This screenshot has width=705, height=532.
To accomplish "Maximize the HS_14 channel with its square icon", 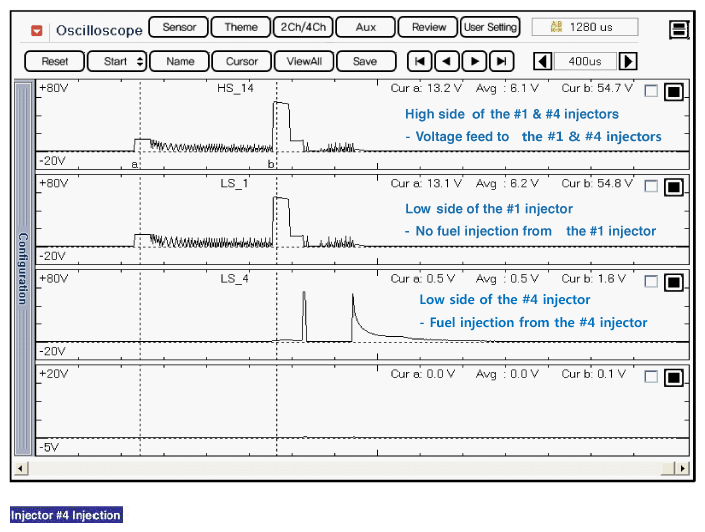I will (x=673, y=92).
